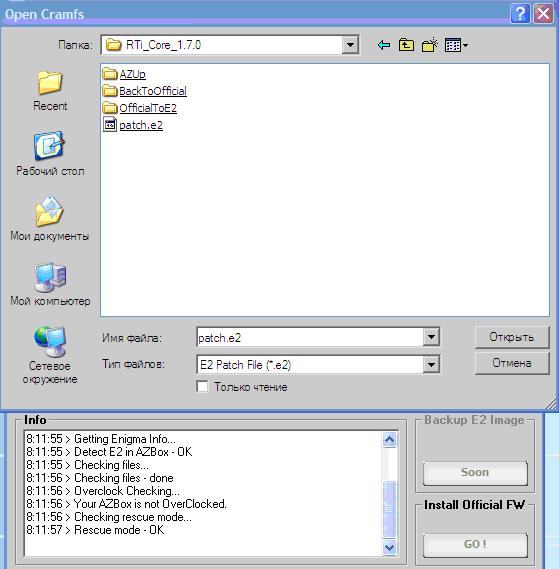Go back using the blue arrow icon

coord(384,45)
